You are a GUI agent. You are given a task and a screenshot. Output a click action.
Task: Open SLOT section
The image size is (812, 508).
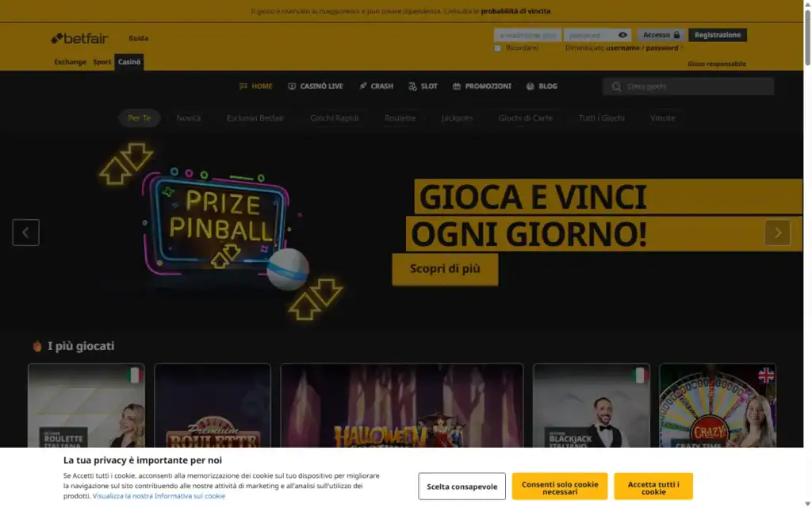[423, 86]
